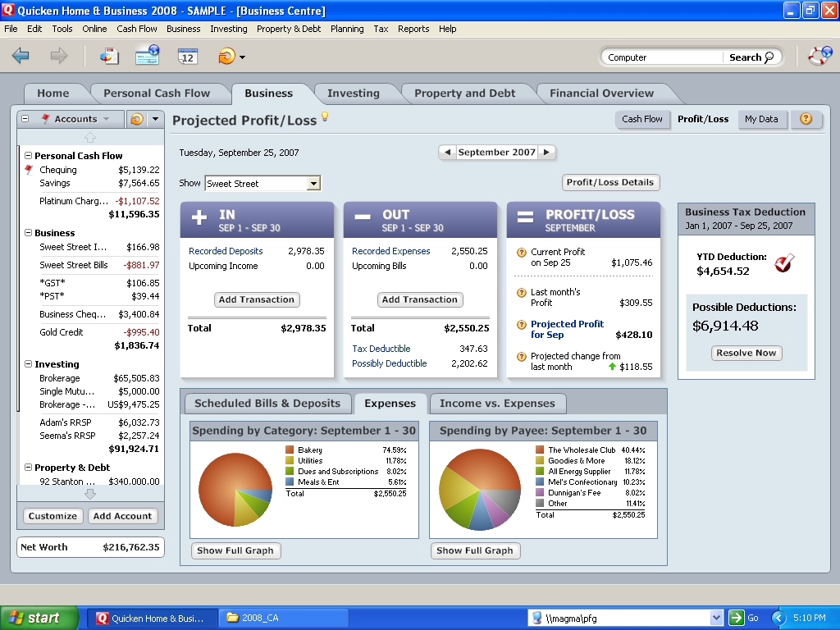Click the Back navigation arrow

21,56
